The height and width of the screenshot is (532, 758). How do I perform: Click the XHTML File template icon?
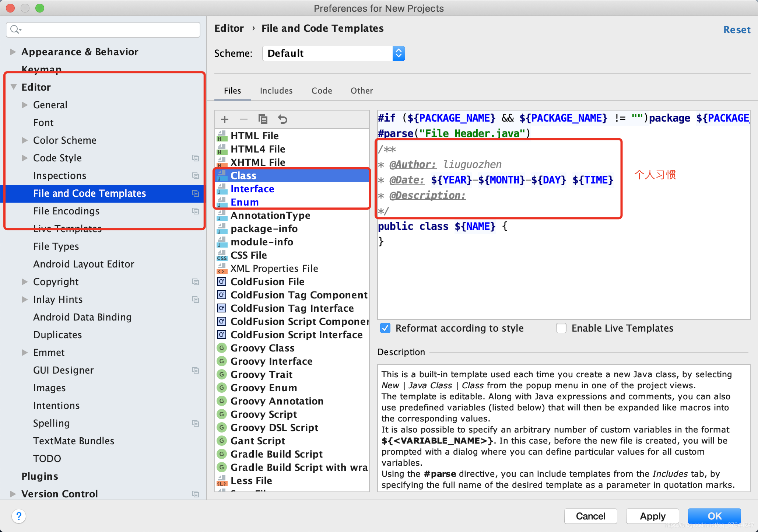[222, 162]
